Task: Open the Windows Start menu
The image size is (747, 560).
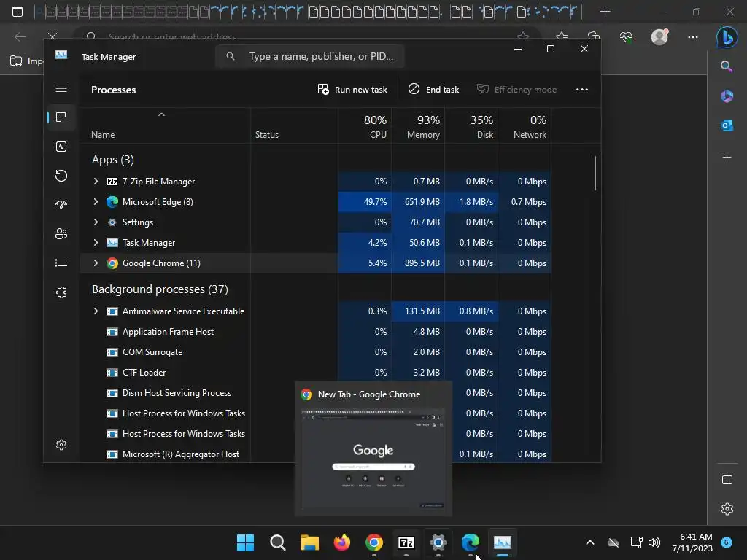Action: click(245, 542)
